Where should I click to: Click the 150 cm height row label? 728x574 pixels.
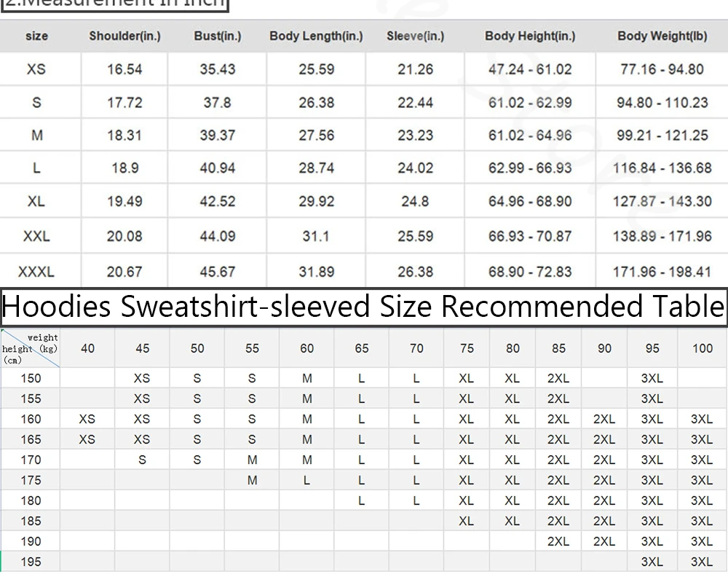(x=31, y=379)
